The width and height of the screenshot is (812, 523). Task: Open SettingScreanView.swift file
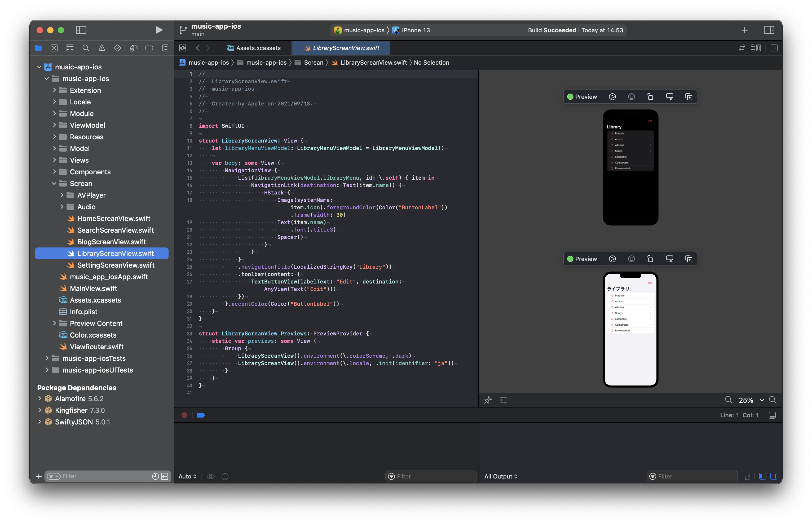pyautogui.click(x=116, y=265)
